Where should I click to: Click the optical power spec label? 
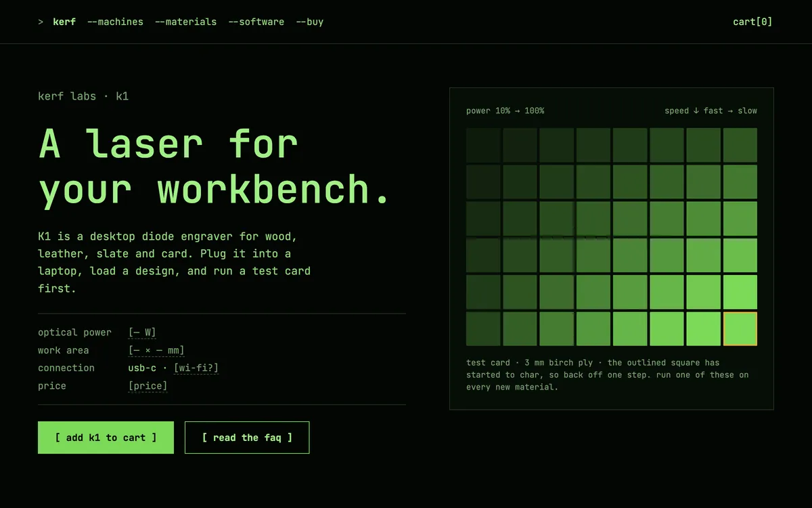[x=74, y=333]
